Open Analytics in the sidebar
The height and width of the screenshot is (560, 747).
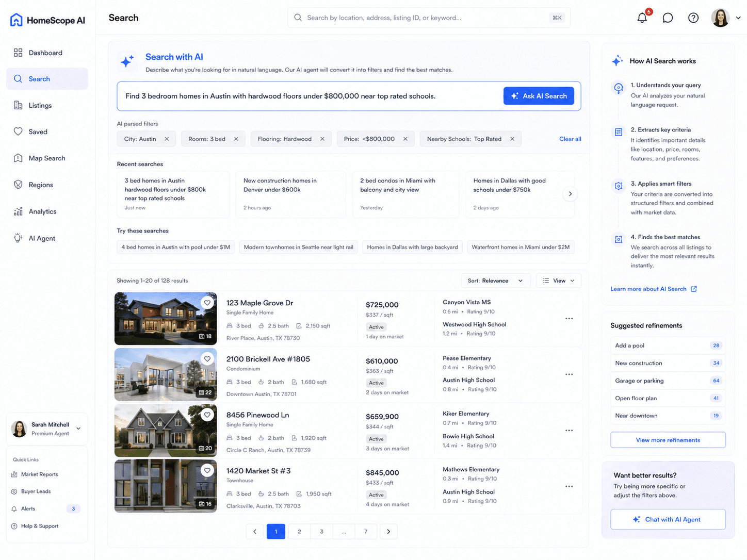[x=47, y=211]
